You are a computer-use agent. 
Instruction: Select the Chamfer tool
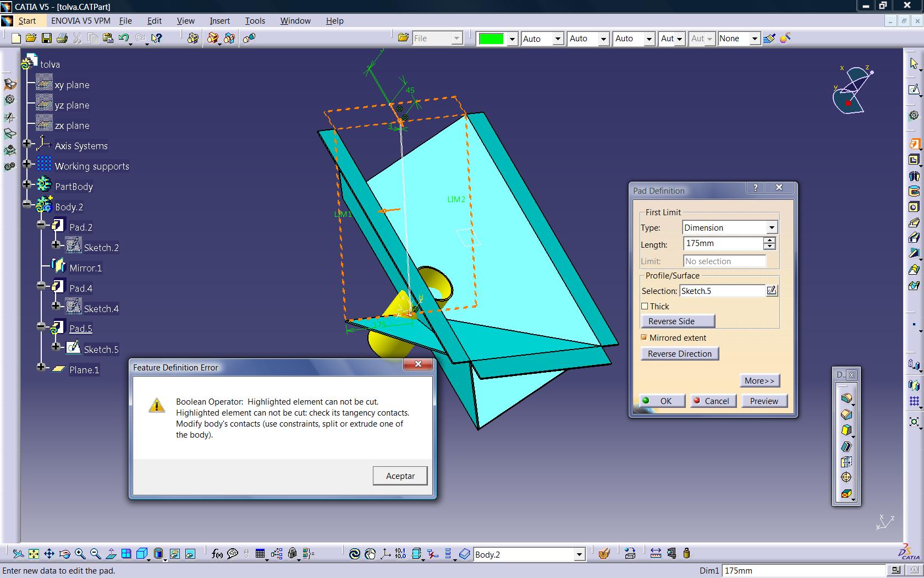pyautogui.click(x=846, y=415)
